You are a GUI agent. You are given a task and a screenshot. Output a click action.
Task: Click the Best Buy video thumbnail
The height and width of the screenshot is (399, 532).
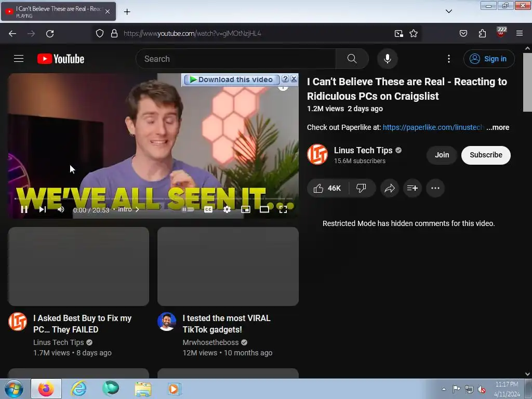coord(78,267)
